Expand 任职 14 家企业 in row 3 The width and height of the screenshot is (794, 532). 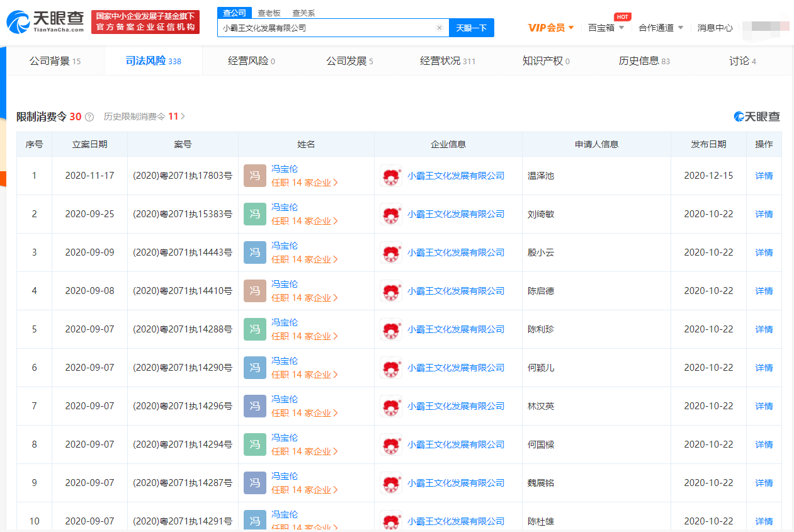(x=305, y=259)
